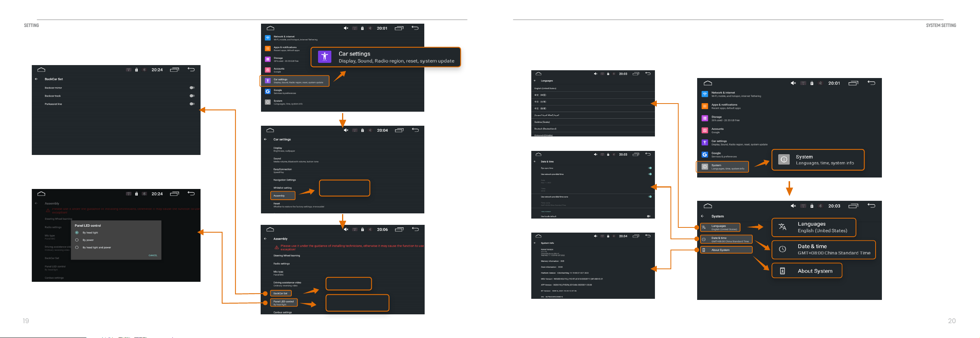The height and width of the screenshot is (338, 980).
Task: Click the home icon in BackCar Set screen
Action: coord(41,70)
